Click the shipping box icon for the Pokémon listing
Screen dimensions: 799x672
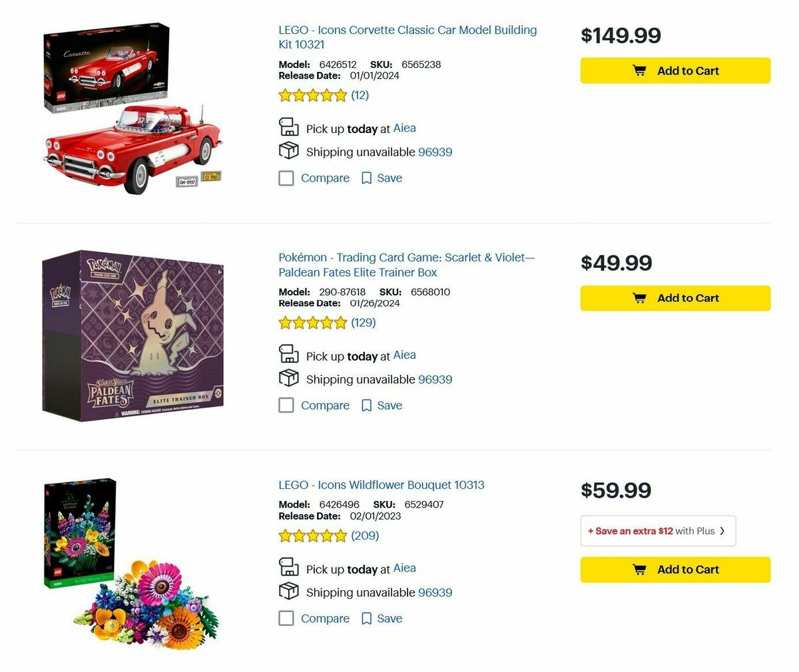coord(288,378)
